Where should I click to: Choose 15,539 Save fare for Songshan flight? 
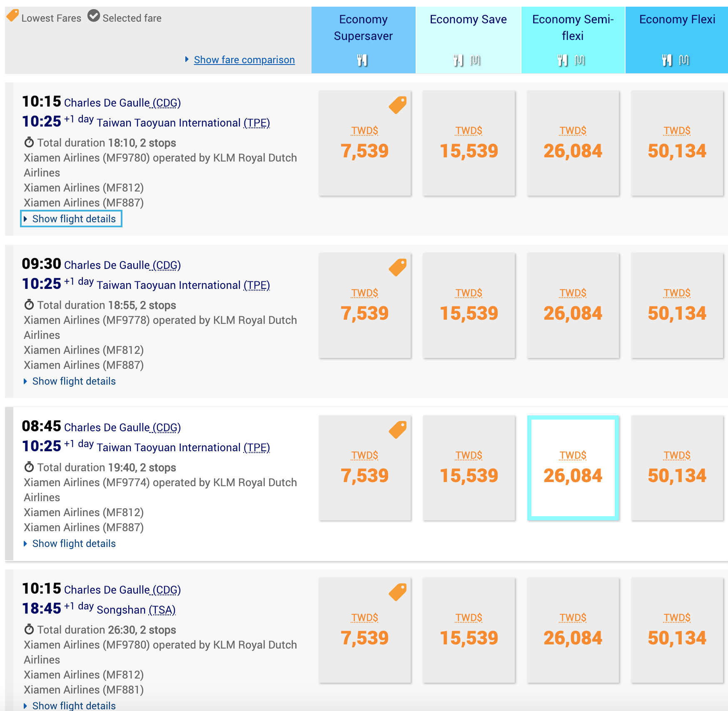tap(469, 630)
